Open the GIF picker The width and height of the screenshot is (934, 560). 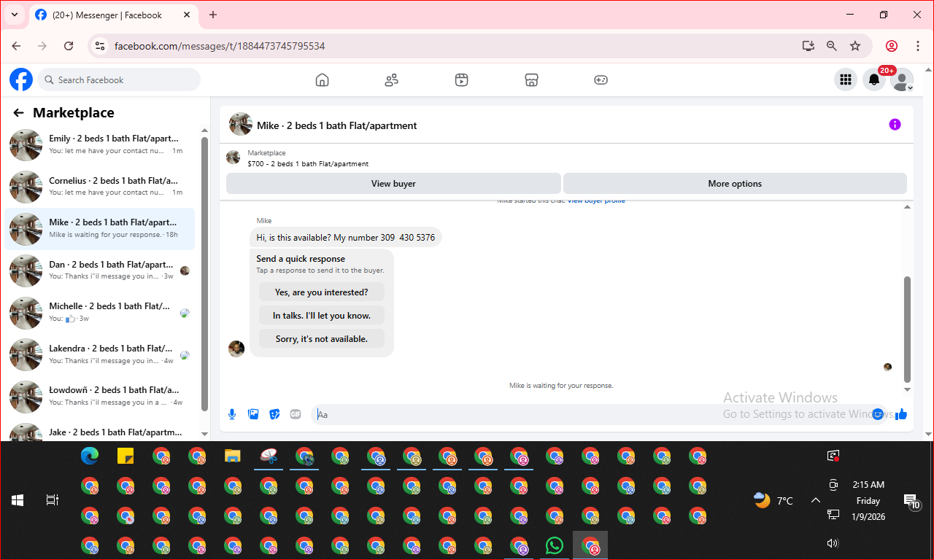[296, 414]
